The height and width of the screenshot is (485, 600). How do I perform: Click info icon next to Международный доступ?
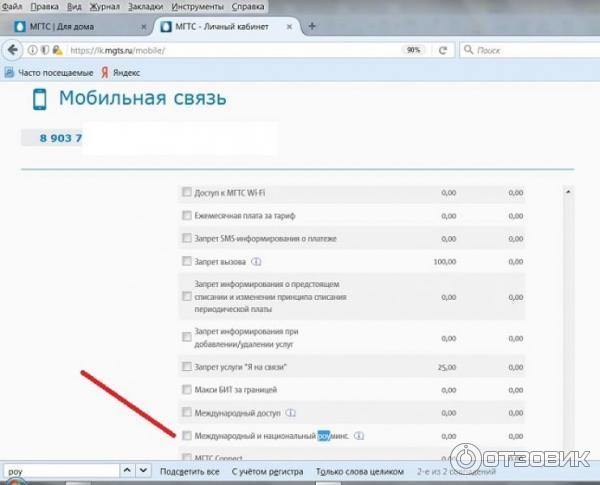pos(290,412)
